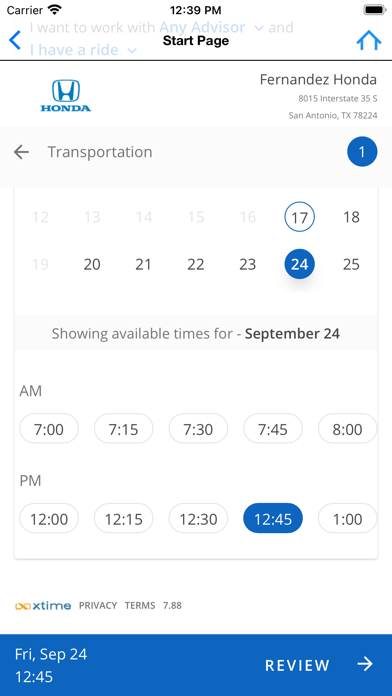Choose the 12:30 PM time slot

[x=198, y=518]
